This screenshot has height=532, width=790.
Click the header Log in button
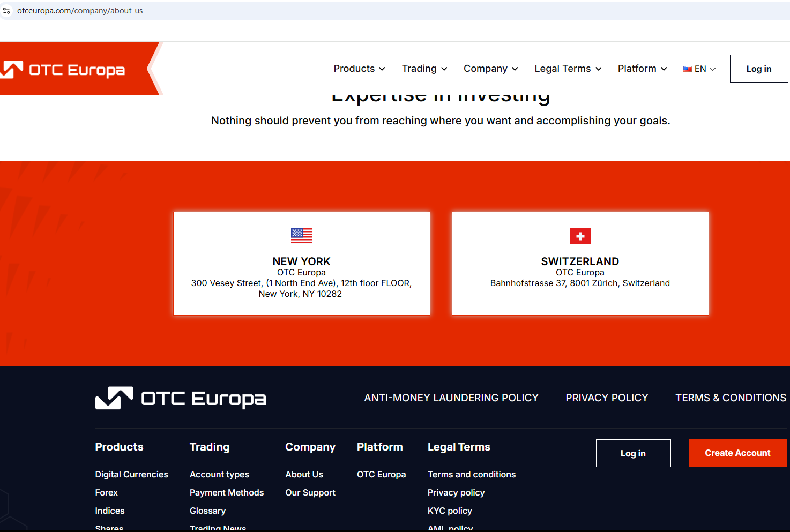(x=759, y=69)
